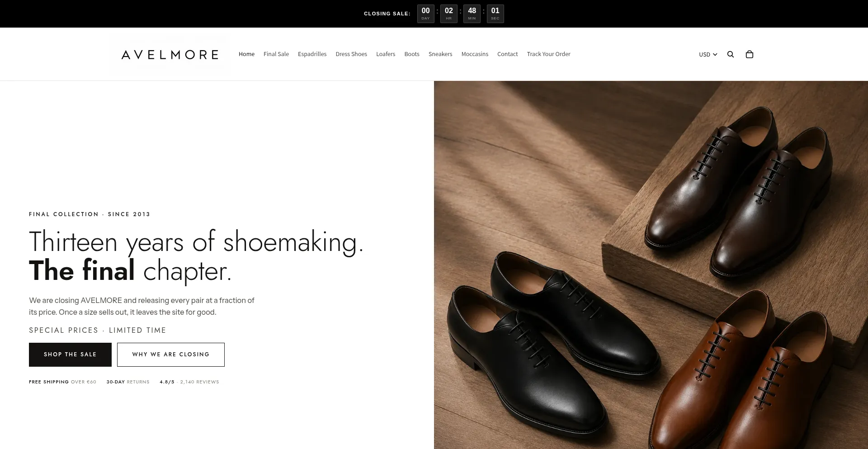Viewport: 868px width, 449px height.
Task: Open the Final Sale menu link
Action: [276, 54]
